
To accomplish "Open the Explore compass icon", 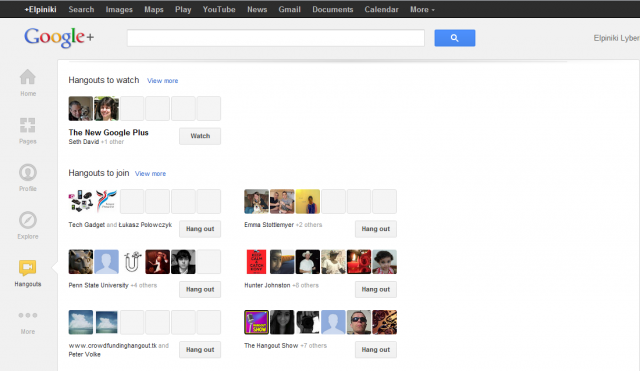I will [x=28, y=220].
